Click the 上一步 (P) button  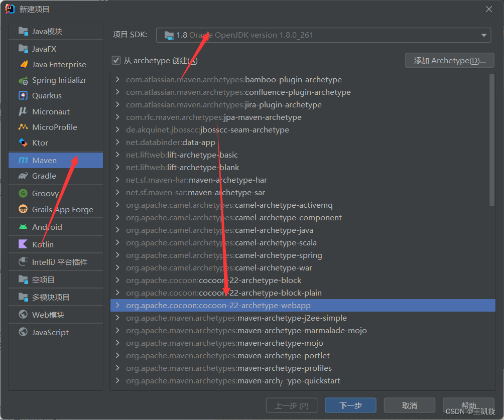pos(292,405)
